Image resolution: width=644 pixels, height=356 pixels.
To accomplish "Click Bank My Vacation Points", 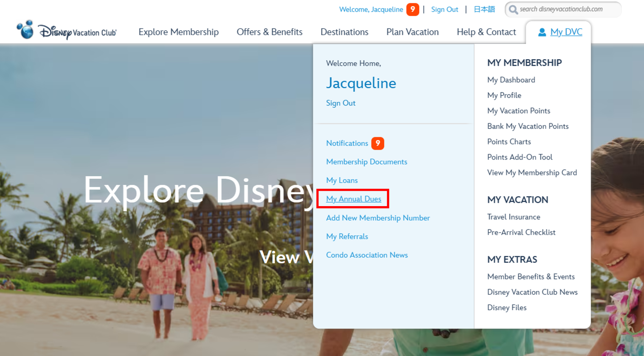I will coord(528,126).
